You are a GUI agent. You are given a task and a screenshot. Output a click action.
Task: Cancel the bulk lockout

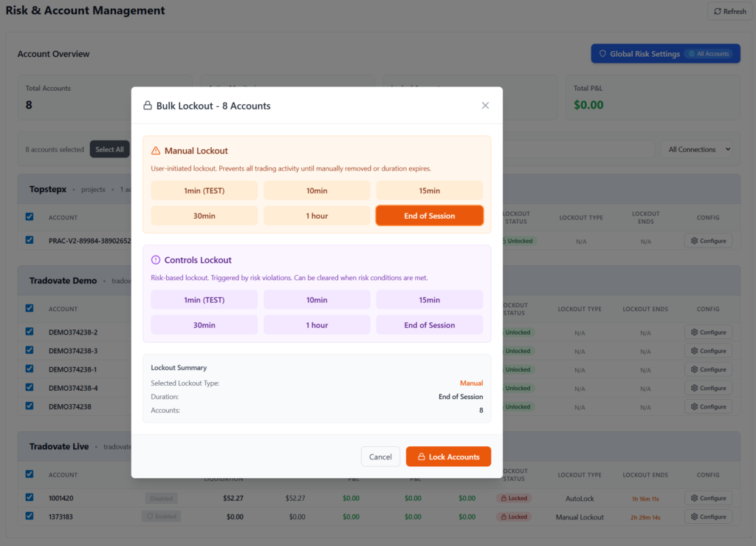click(380, 457)
